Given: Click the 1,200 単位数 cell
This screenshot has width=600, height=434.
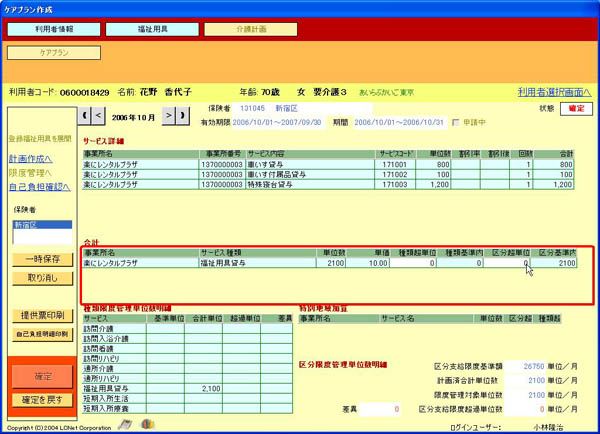Looking at the screenshot, I should 434,184.
